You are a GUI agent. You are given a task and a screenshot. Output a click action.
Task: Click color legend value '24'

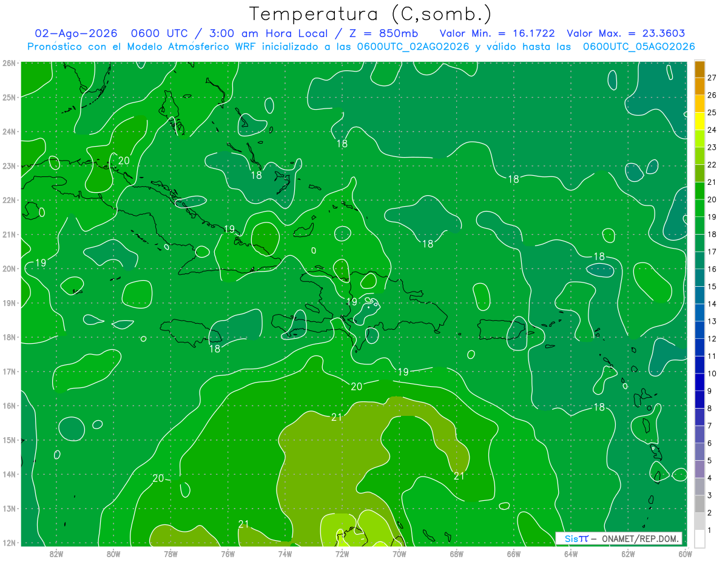pyautogui.click(x=712, y=130)
